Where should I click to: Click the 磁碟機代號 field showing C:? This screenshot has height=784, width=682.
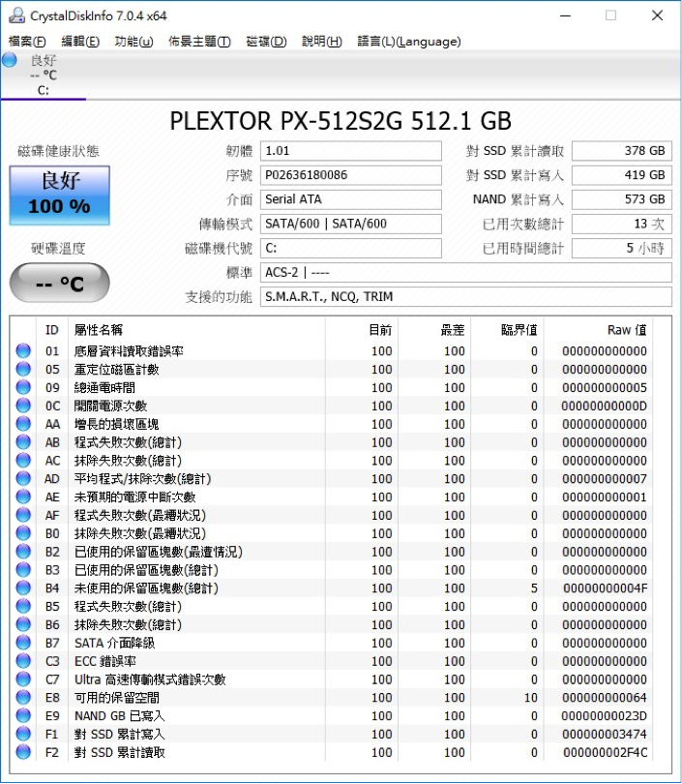351,248
